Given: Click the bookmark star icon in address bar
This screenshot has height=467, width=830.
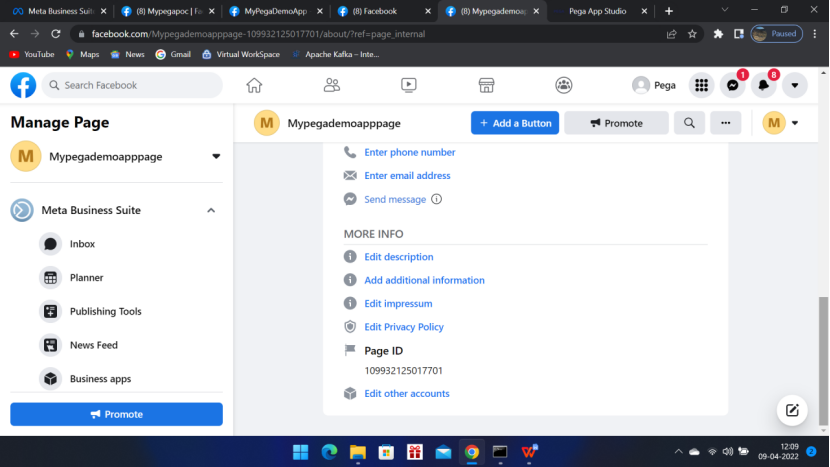Looking at the screenshot, I should pos(692,34).
